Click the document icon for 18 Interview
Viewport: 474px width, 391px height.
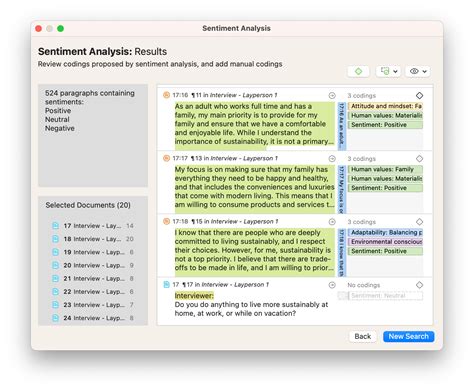click(56, 239)
